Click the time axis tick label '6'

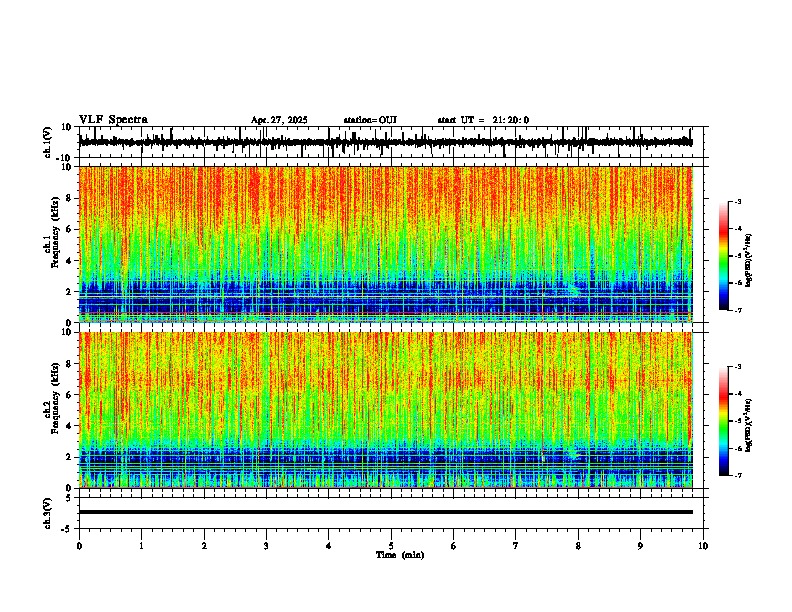point(454,546)
